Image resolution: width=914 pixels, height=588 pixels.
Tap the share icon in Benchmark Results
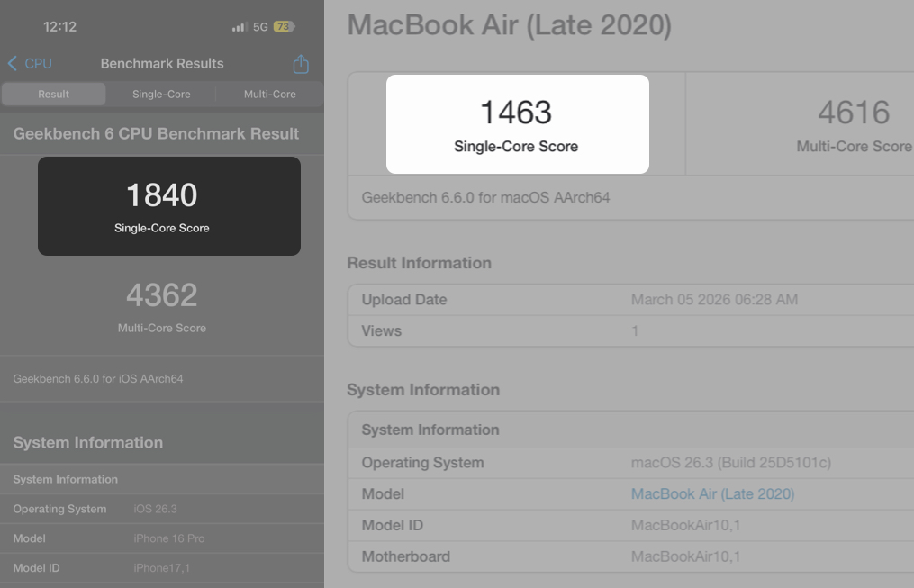click(300, 64)
